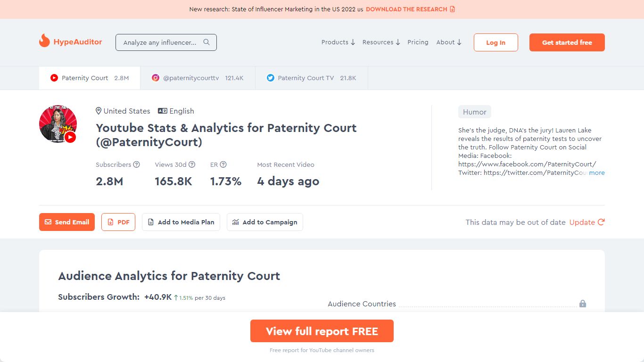Click the United States location text
The height and width of the screenshot is (362, 644).
(127, 111)
